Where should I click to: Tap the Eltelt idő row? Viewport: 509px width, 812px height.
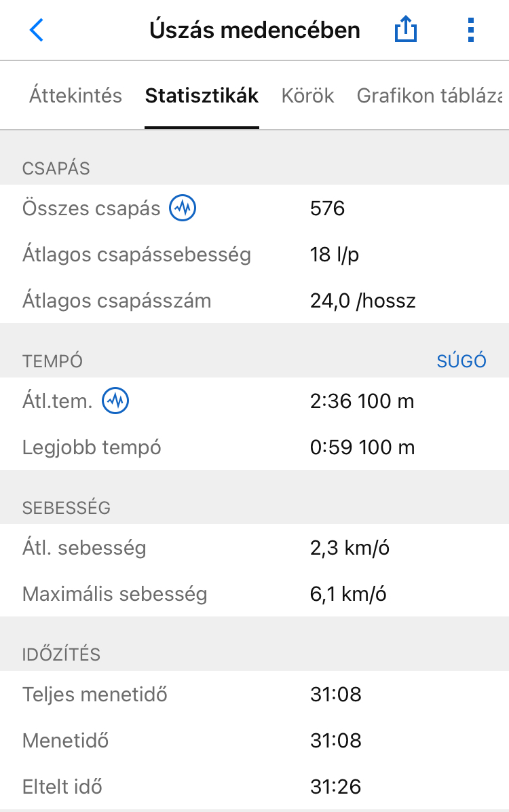pyautogui.click(x=254, y=787)
